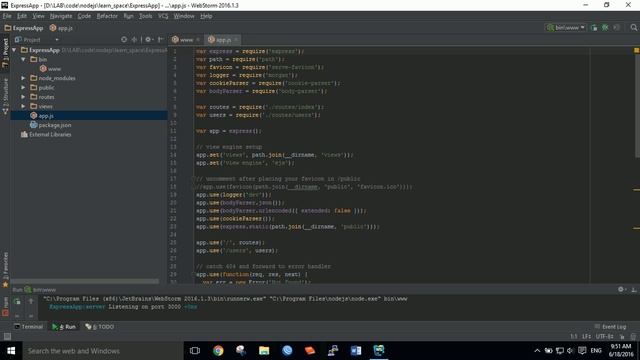Open the Window menu
This screenshot has height=360, width=640.
point(184,16)
